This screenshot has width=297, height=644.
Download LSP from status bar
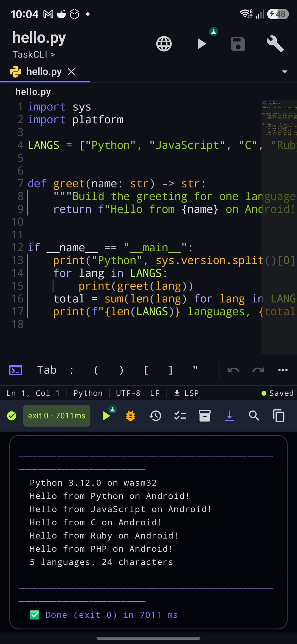pos(186,393)
